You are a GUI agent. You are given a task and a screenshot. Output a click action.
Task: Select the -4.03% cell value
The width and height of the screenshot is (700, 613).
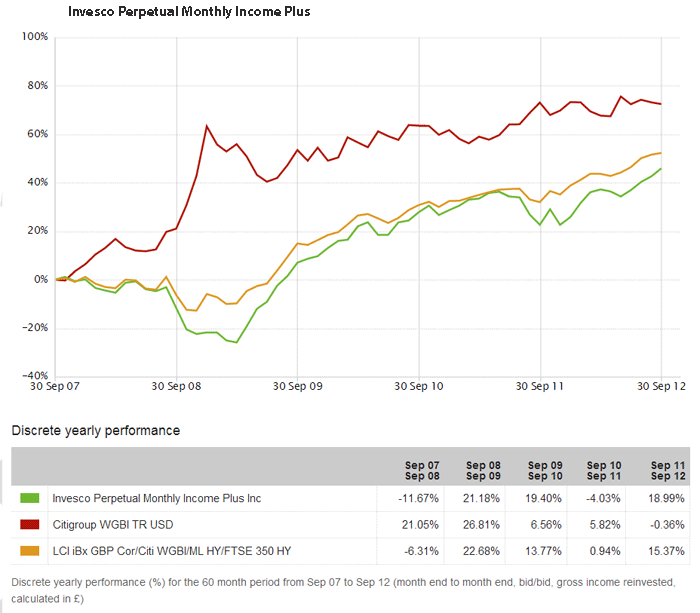[603, 498]
